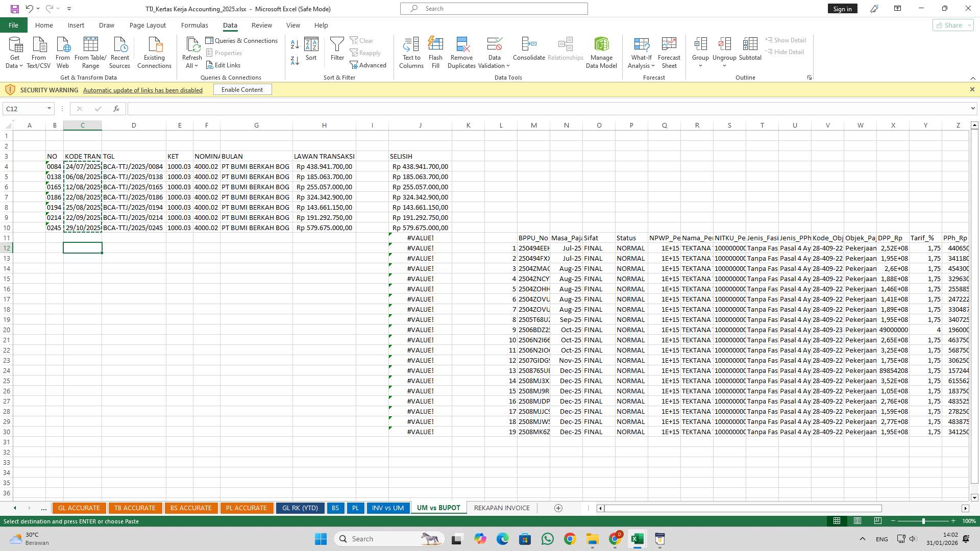
Task: Open Remove Duplicates
Action: pos(461,51)
